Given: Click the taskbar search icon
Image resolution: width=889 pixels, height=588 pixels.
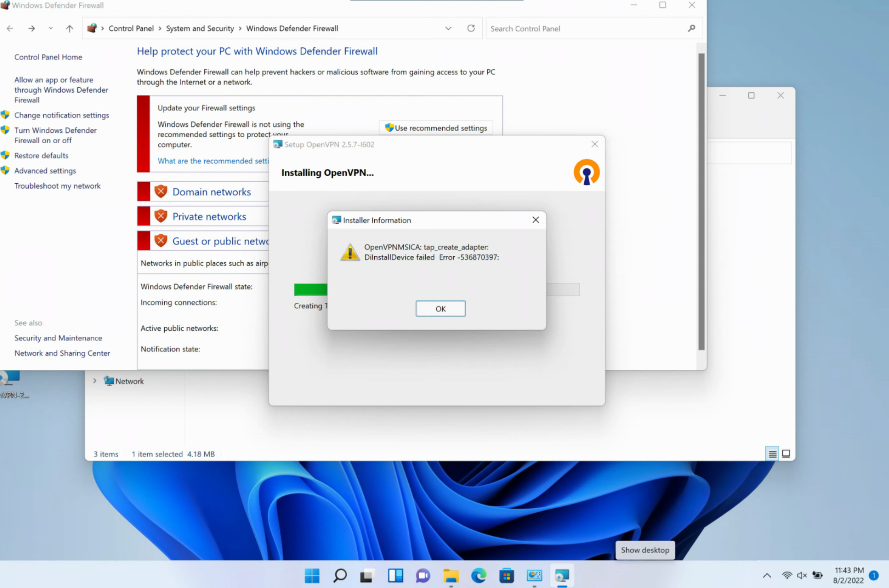Looking at the screenshot, I should click(340, 575).
